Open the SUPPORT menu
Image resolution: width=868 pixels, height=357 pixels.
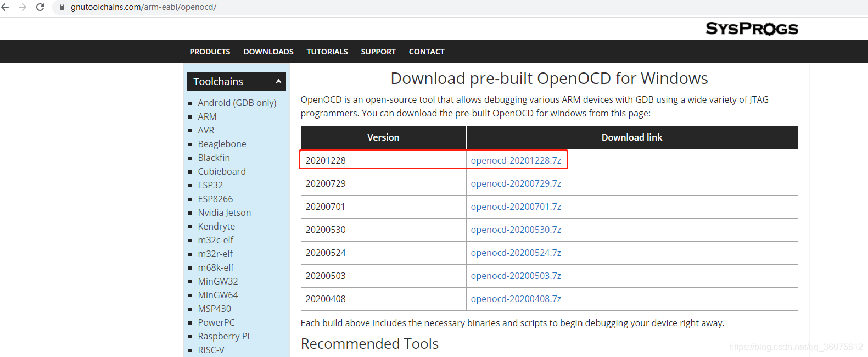tap(378, 52)
